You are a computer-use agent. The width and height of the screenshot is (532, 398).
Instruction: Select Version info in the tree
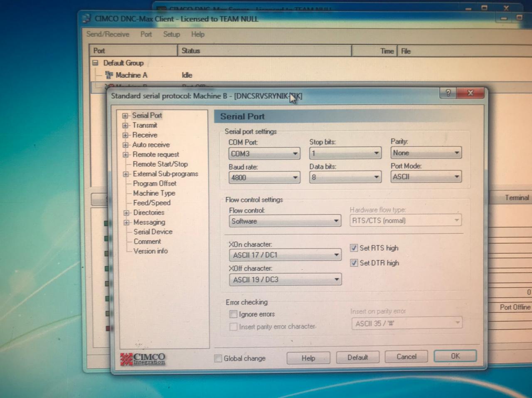[x=150, y=251]
